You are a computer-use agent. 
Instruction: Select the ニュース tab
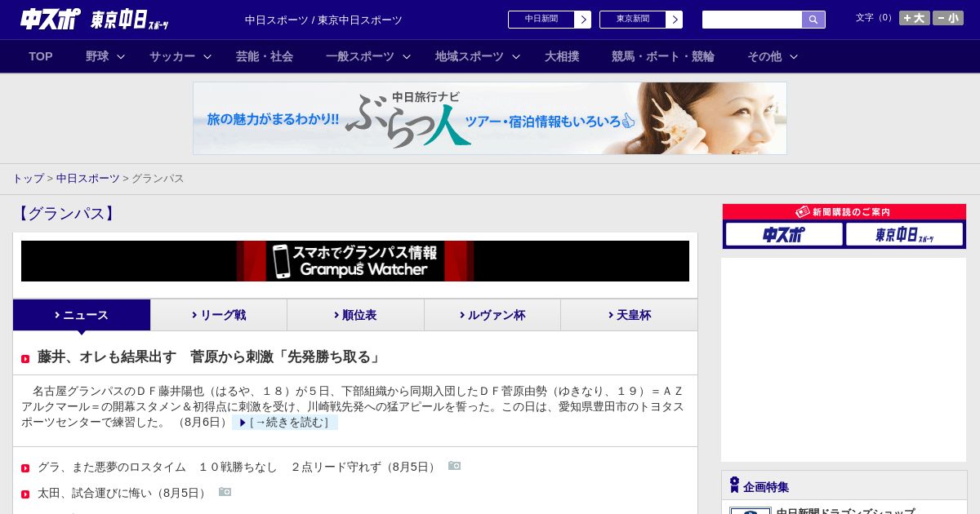82,315
